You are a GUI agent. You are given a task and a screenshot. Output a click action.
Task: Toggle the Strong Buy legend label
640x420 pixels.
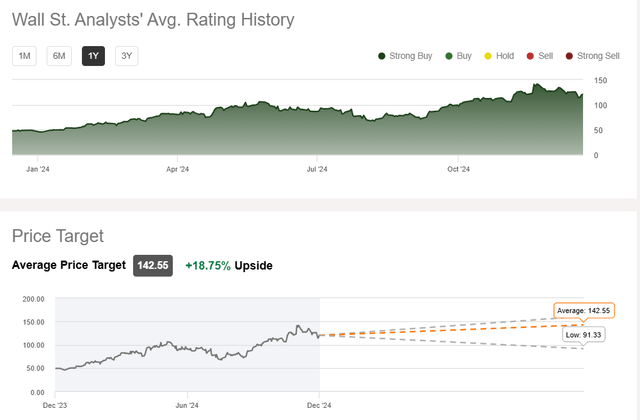click(411, 56)
